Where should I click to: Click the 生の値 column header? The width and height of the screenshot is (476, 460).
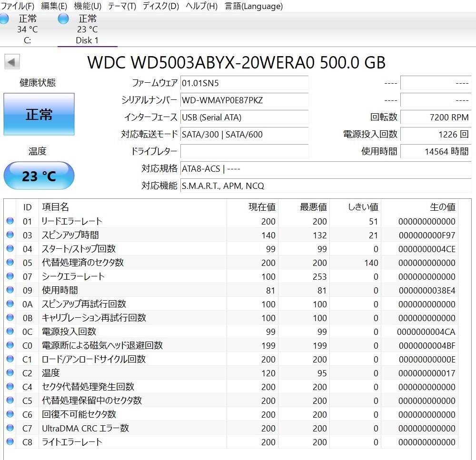(442, 207)
